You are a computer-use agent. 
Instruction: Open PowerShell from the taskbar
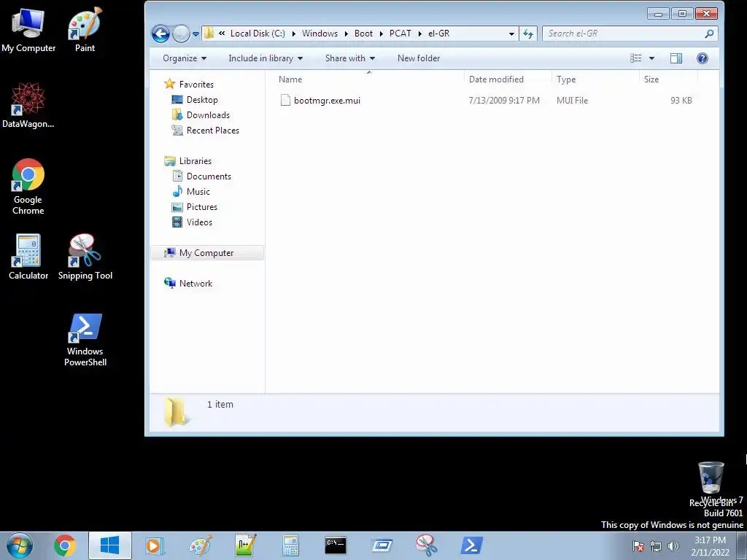point(472,545)
